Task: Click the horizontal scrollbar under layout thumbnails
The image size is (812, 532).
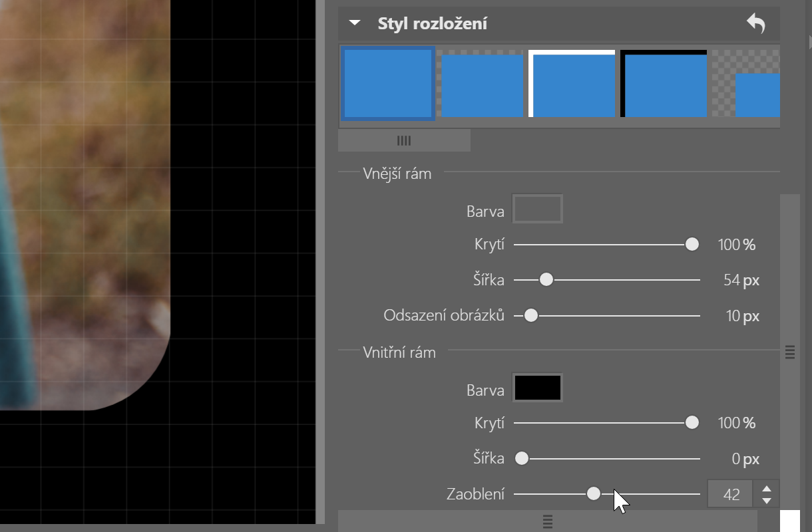Action: point(404,140)
